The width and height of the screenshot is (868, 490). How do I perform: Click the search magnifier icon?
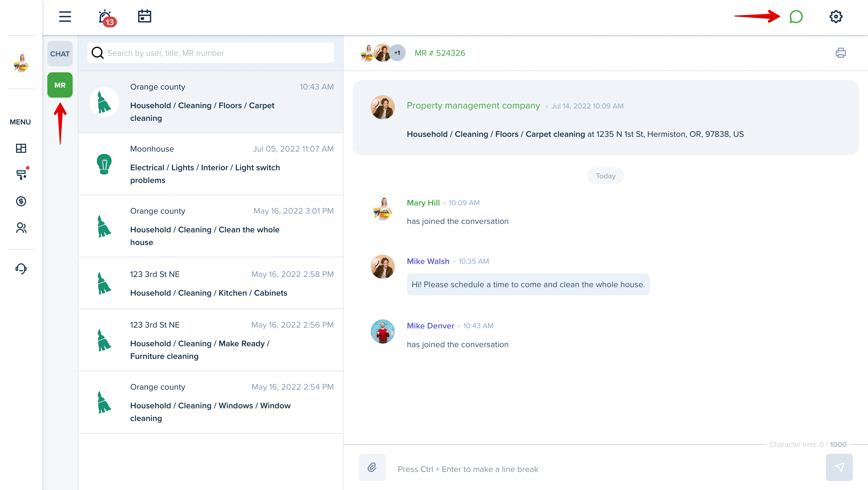[97, 53]
